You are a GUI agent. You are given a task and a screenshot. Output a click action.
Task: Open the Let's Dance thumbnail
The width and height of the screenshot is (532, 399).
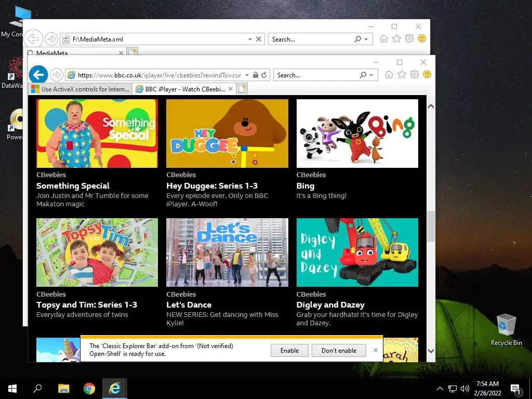(x=227, y=252)
